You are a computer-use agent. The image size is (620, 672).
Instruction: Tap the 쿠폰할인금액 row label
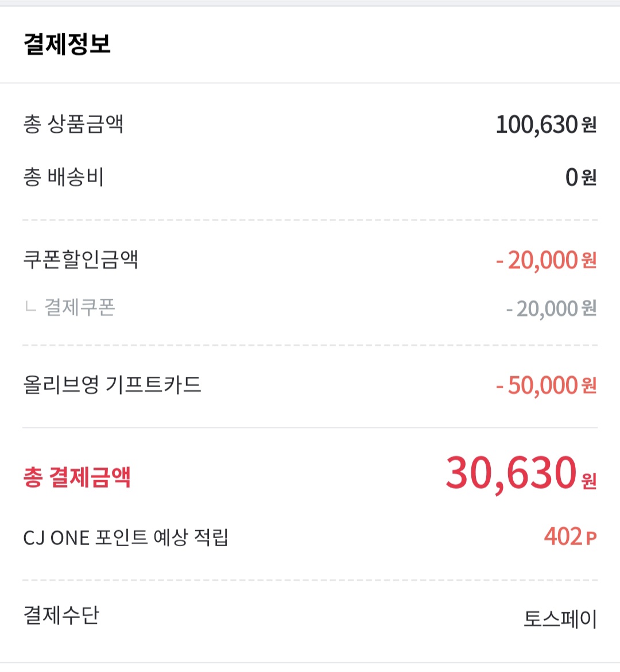(x=80, y=260)
